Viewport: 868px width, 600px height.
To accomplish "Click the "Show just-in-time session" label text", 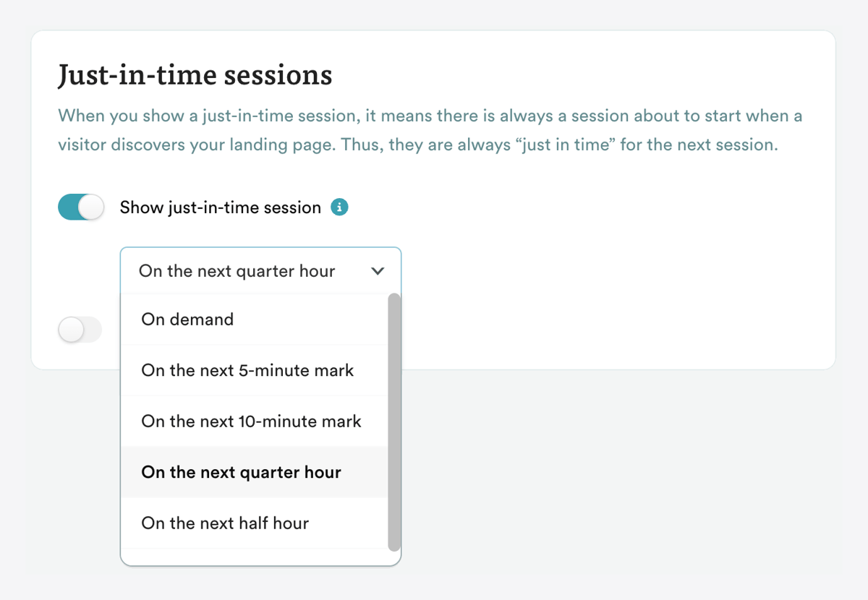I will (x=219, y=207).
